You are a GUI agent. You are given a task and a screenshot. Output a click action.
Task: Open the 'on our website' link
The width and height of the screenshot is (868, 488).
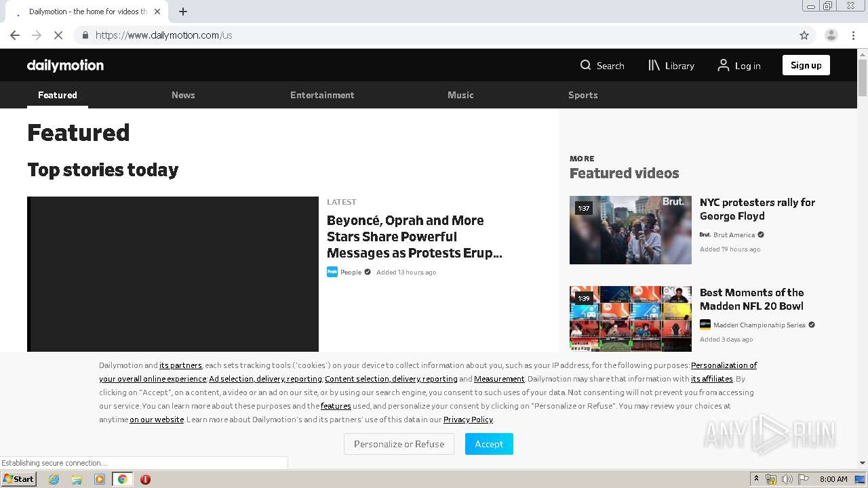tap(157, 420)
